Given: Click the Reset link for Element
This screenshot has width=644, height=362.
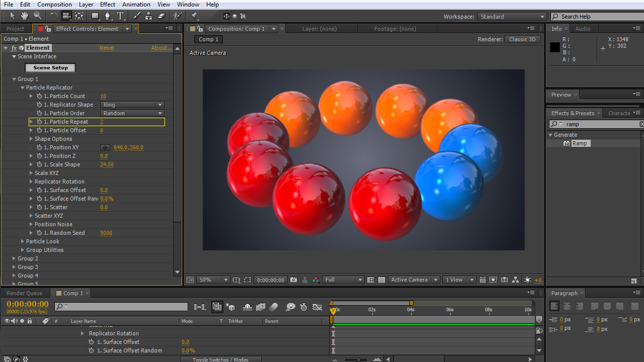Looking at the screenshot, I should 107,48.
